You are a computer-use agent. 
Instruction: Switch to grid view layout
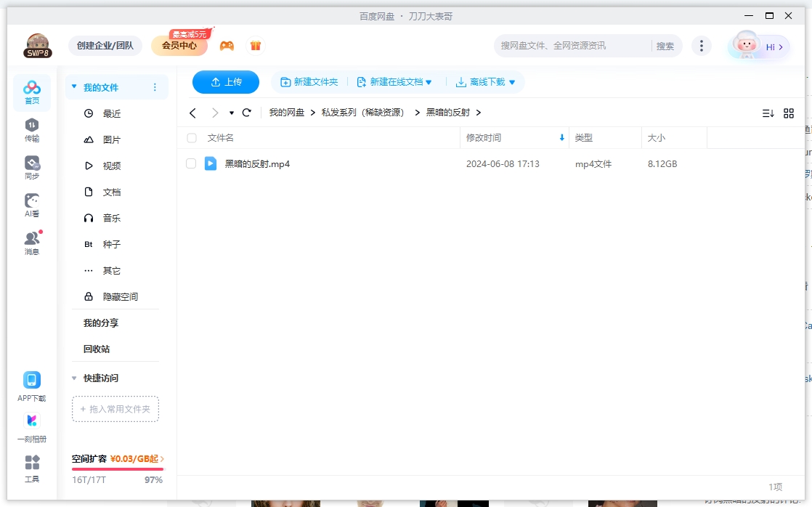click(789, 113)
